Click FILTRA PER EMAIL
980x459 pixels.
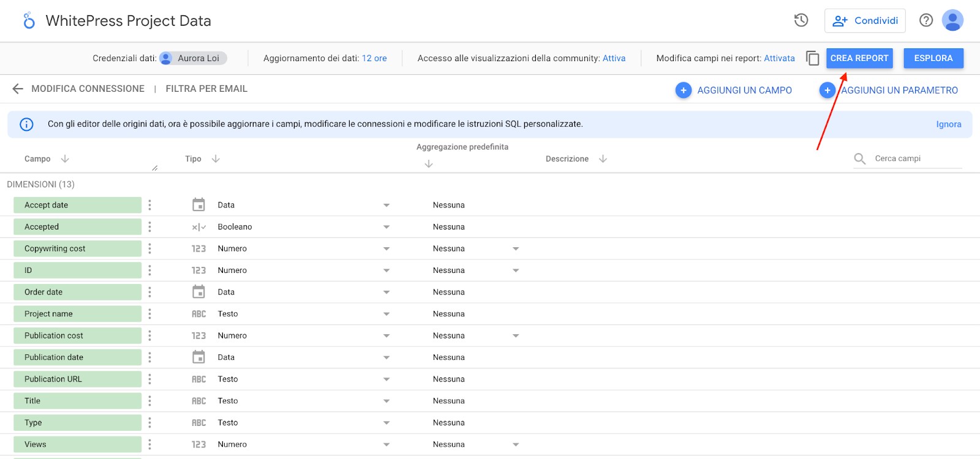pos(206,89)
